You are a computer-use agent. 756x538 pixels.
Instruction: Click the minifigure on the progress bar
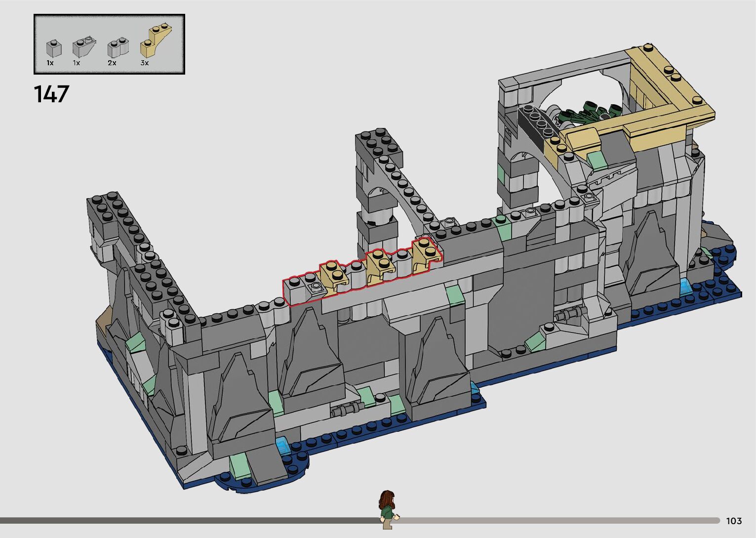point(388,509)
